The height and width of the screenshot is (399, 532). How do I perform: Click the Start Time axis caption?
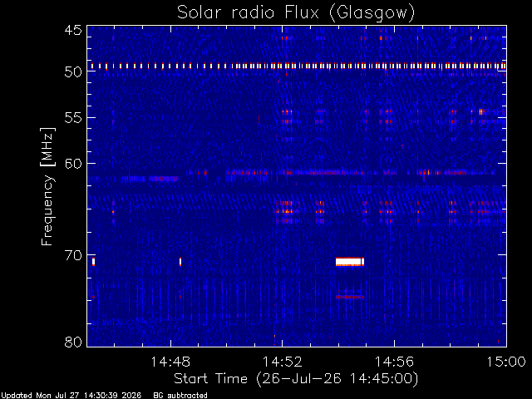coord(296,379)
